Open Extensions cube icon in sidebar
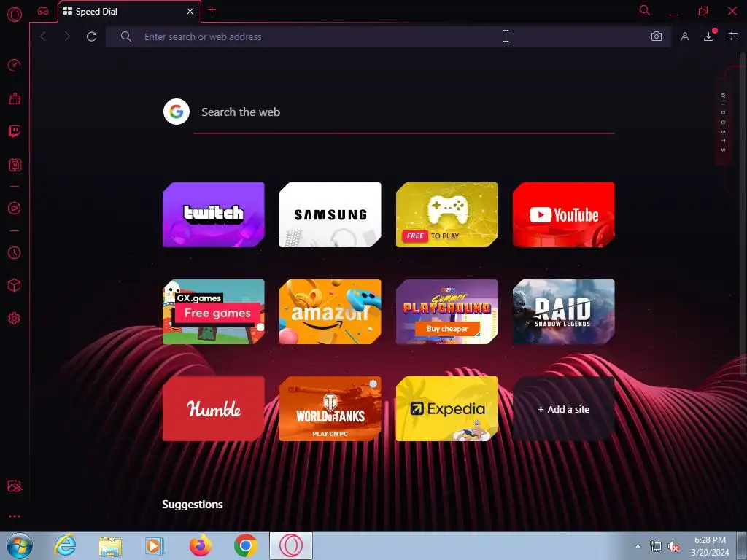Image resolution: width=747 pixels, height=560 pixels. point(15,285)
